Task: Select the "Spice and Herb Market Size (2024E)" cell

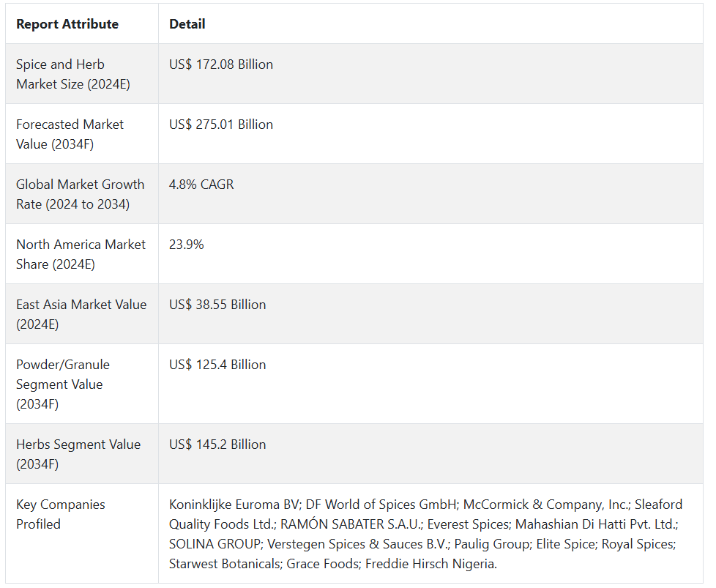Action: [x=73, y=74]
